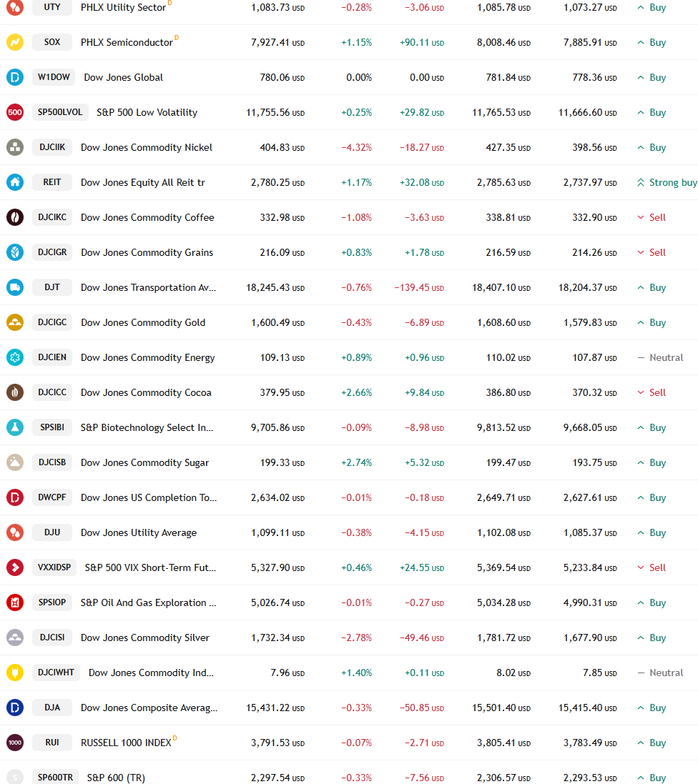This screenshot has width=698, height=784.
Task: Click the Commodity Grains wheat icon
Action: pos(15,252)
